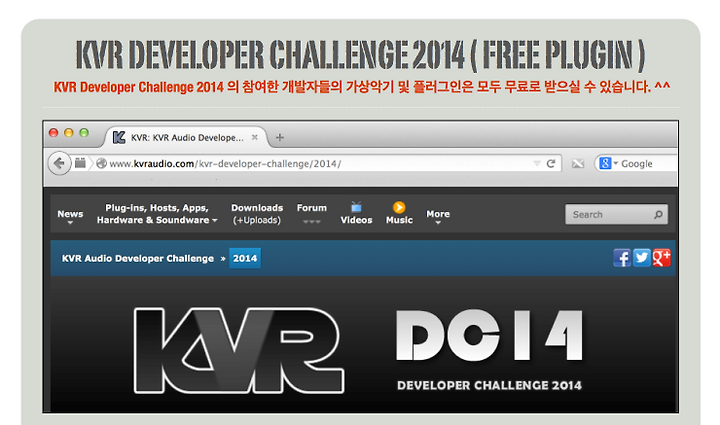This screenshot has height=425, width=720.
Task: Click the Google search box in toolbar
Action: (636, 163)
